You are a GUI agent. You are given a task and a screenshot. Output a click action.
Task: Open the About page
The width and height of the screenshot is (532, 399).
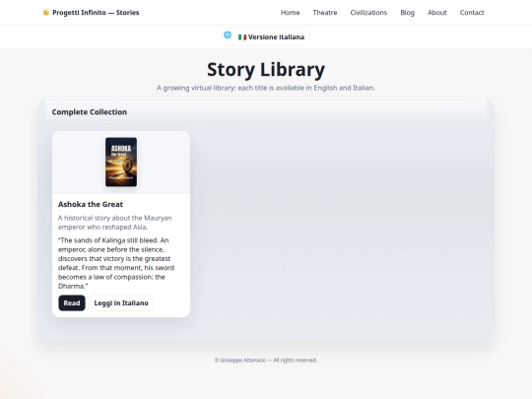click(437, 13)
